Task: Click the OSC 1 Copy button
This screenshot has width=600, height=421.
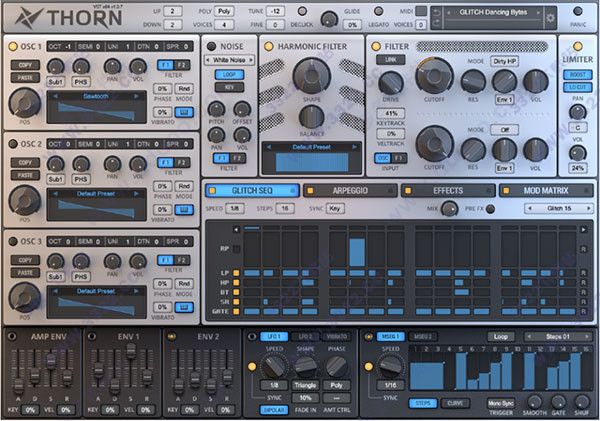Action: (x=23, y=63)
